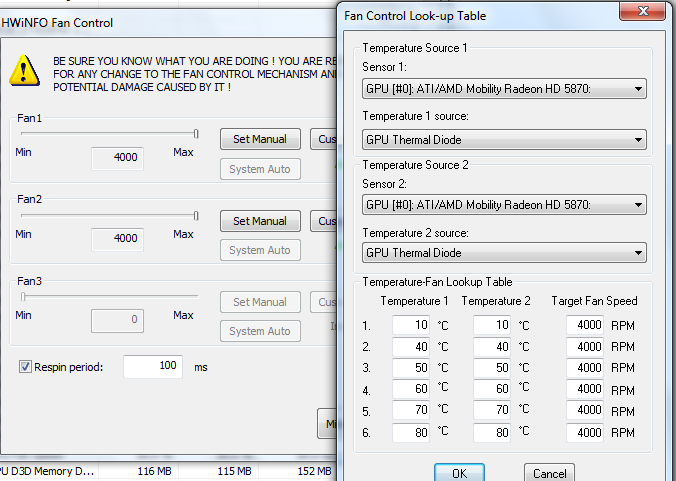This screenshot has height=481, width=676.
Task: Click row 6 Target Fan Speed field
Action: (x=585, y=432)
